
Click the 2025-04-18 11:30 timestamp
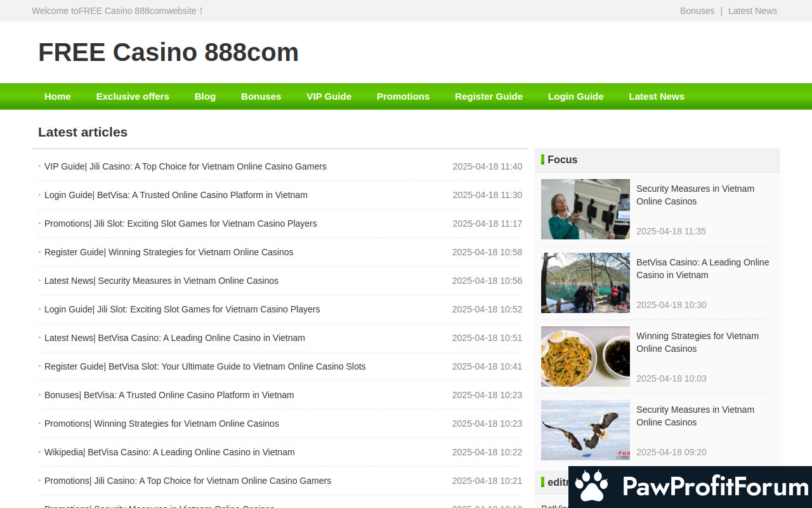pos(487,195)
